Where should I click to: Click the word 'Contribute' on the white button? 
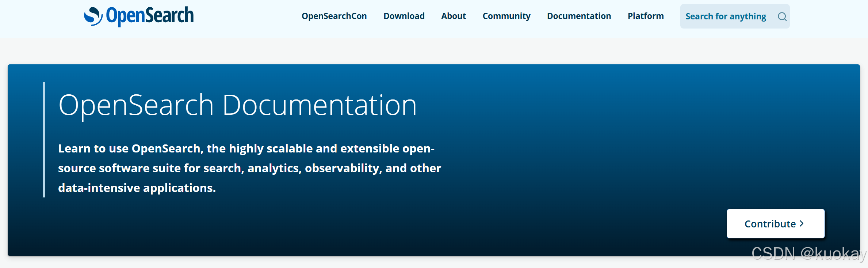(x=770, y=224)
